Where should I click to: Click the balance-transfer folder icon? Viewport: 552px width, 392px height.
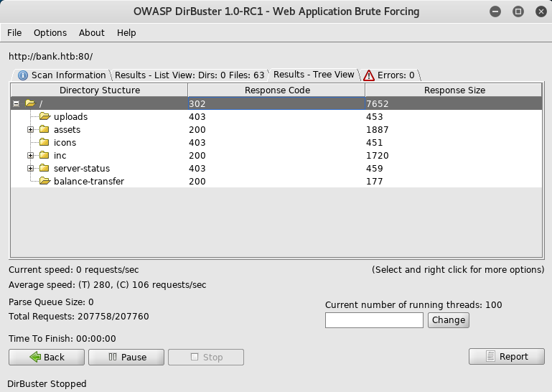click(x=45, y=181)
